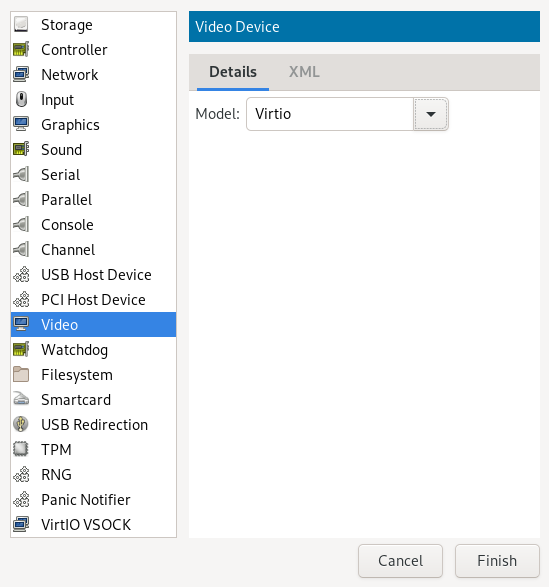
Task: Click the USB Redirection icon
Action: point(21,425)
